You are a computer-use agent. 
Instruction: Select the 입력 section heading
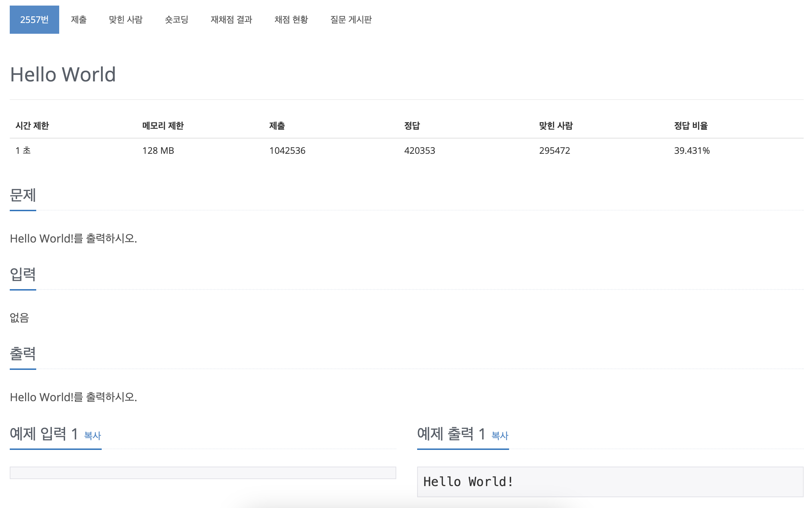[23, 275]
